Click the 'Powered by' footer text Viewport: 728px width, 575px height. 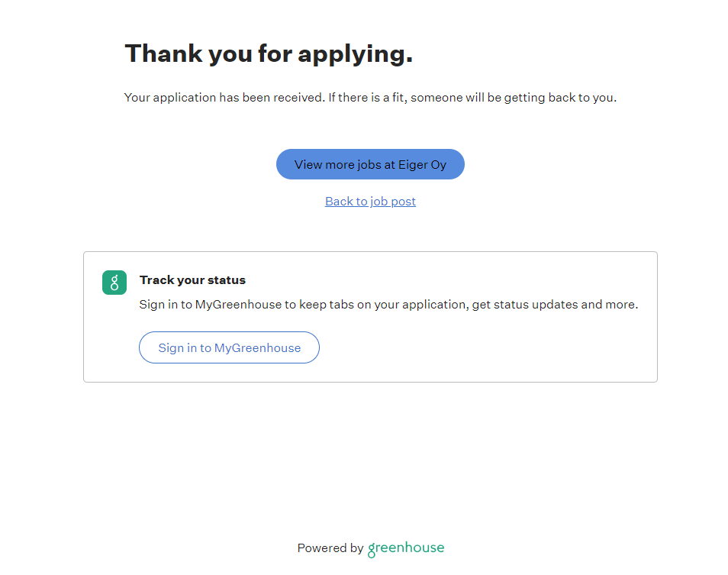coord(330,548)
